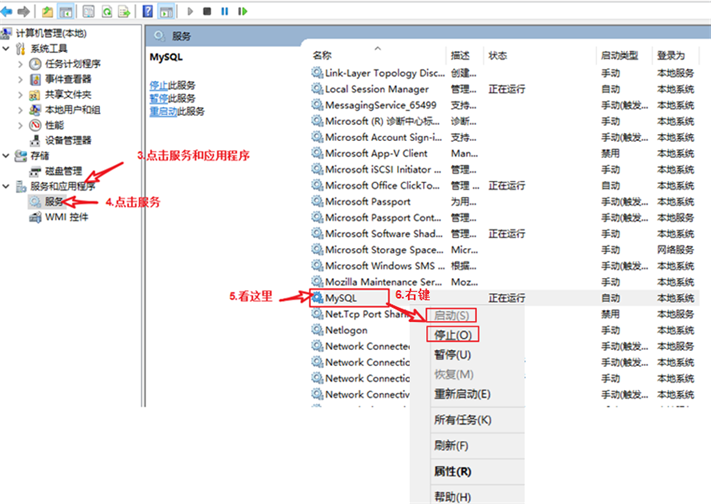Open 属性(R) from the context menu
Image resolution: width=711 pixels, height=504 pixels.
coord(452,471)
